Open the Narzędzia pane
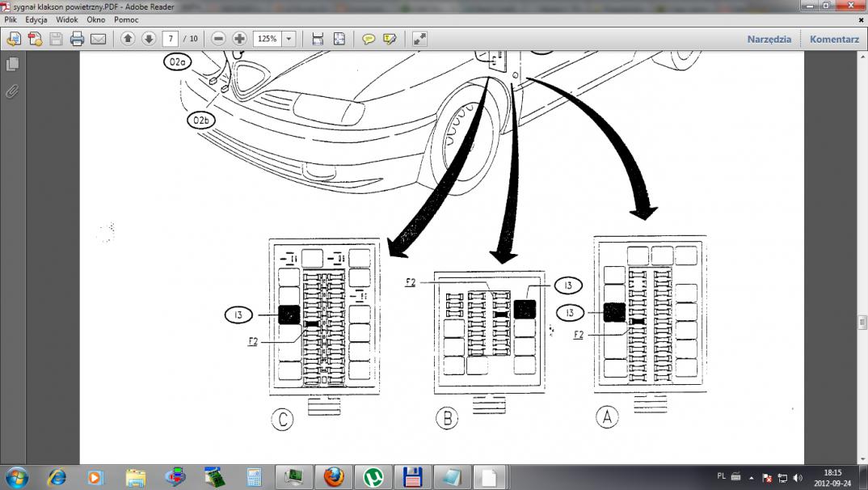 (x=769, y=39)
